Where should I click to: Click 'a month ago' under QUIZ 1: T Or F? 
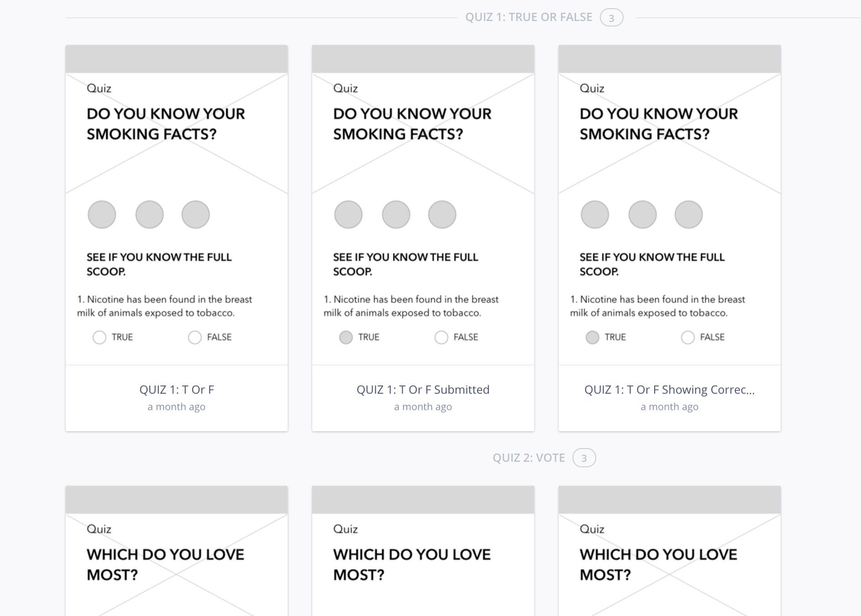(177, 407)
